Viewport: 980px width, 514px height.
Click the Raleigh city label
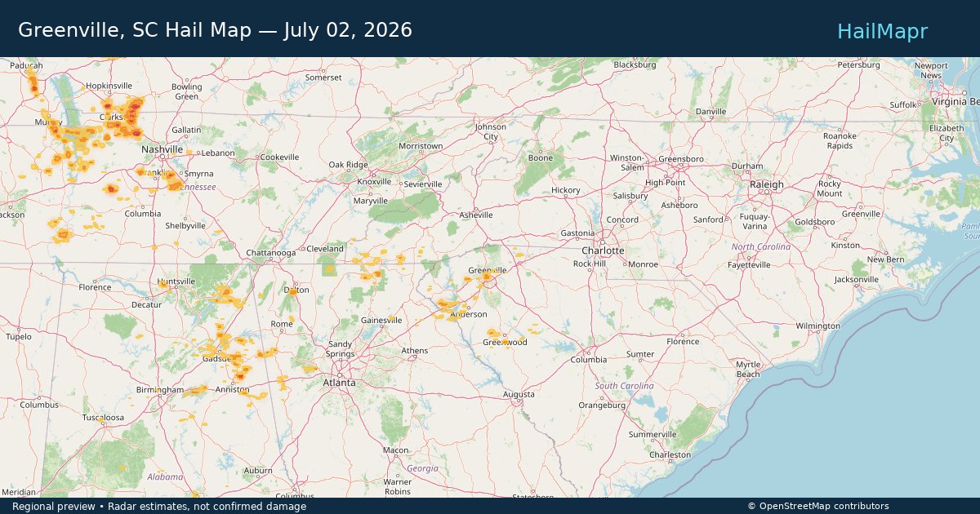(x=767, y=185)
